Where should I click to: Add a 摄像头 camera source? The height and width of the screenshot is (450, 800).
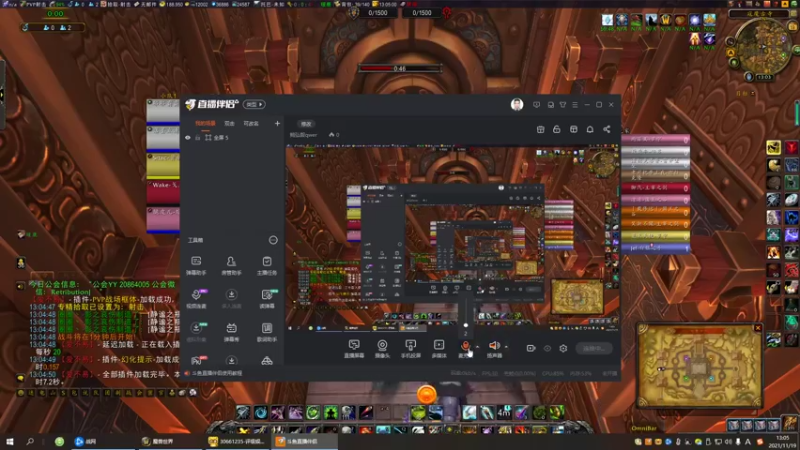[x=382, y=349]
